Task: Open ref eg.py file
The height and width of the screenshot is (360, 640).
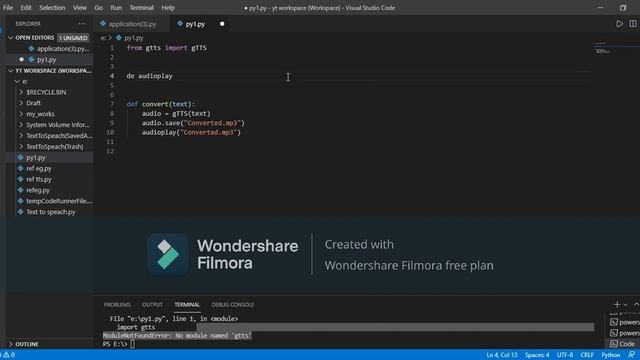Action: (x=39, y=168)
